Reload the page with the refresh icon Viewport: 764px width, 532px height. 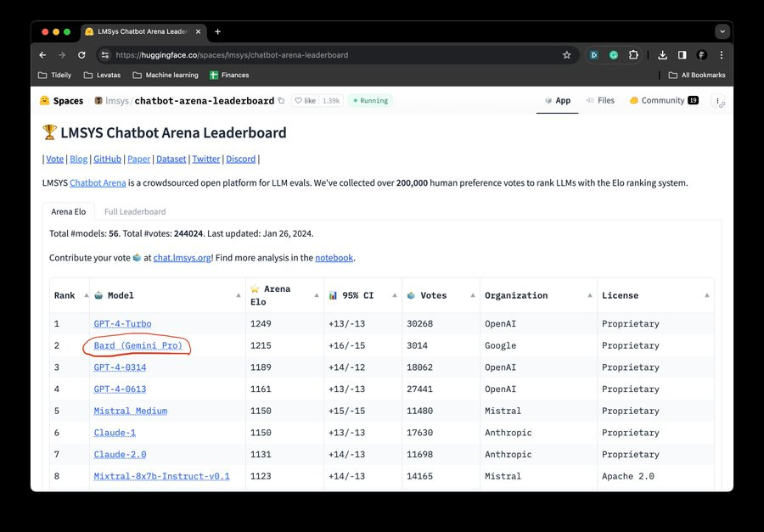[x=81, y=55]
